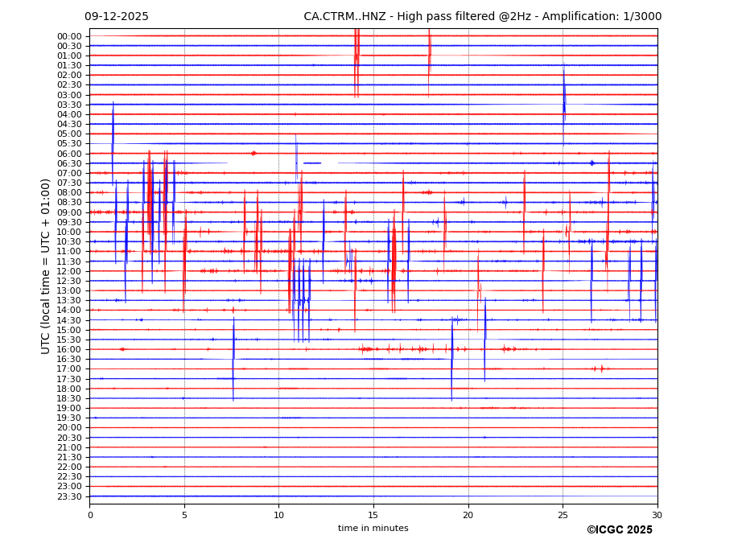Screen dimensions: 746x560
Task: Click the UTC local time y-axis label
Action: click(46, 266)
